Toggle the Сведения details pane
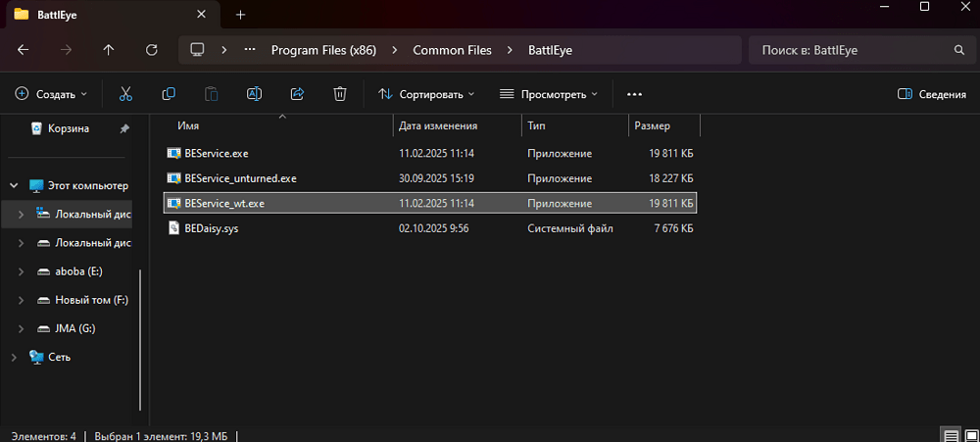The image size is (980, 442). [931, 94]
